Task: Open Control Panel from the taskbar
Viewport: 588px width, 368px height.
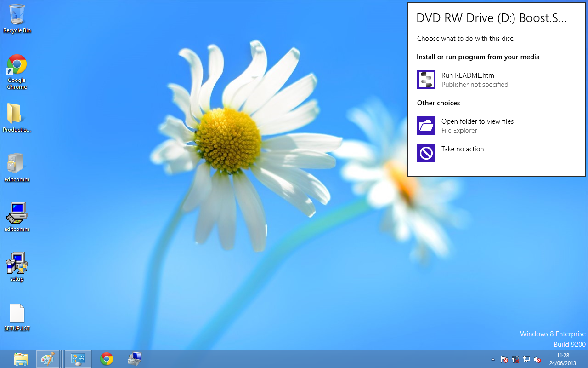Action: coord(77,359)
